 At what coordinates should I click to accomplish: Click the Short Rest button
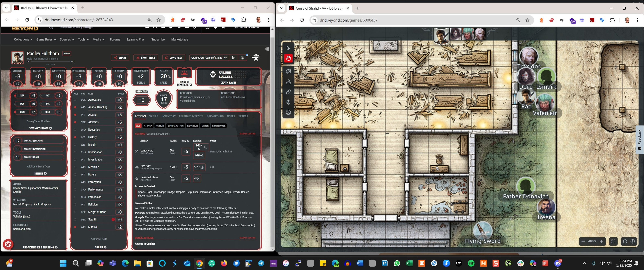coord(145,58)
